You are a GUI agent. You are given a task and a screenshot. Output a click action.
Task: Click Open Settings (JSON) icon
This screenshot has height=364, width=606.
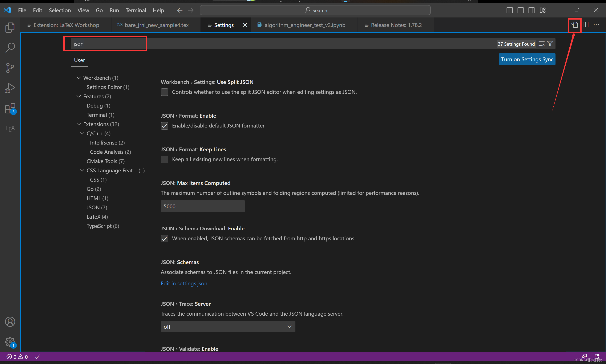pyautogui.click(x=575, y=25)
